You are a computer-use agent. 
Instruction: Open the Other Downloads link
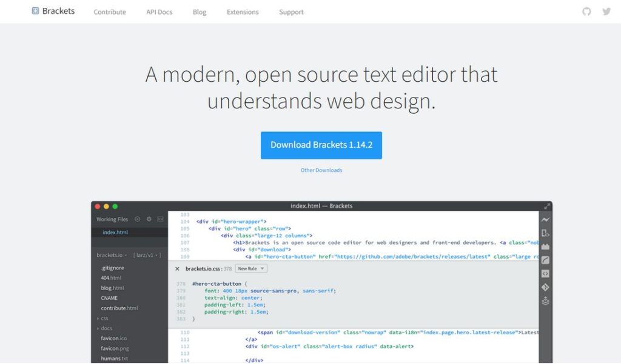pos(321,170)
